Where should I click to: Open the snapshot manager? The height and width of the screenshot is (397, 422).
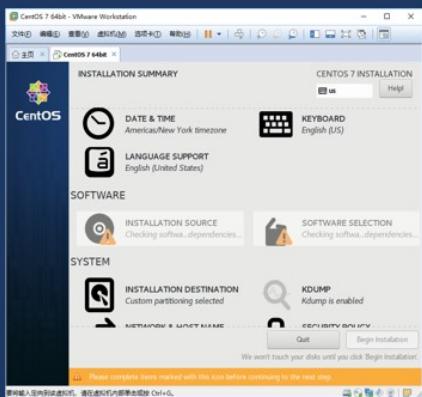pyautogui.click(x=292, y=34)
